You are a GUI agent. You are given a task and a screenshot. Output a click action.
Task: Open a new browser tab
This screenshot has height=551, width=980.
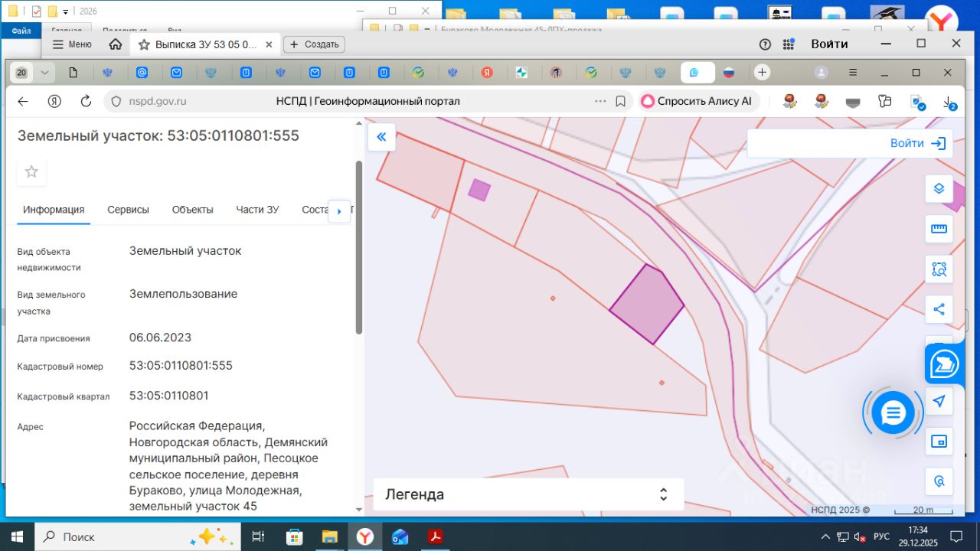coord(762,73)
